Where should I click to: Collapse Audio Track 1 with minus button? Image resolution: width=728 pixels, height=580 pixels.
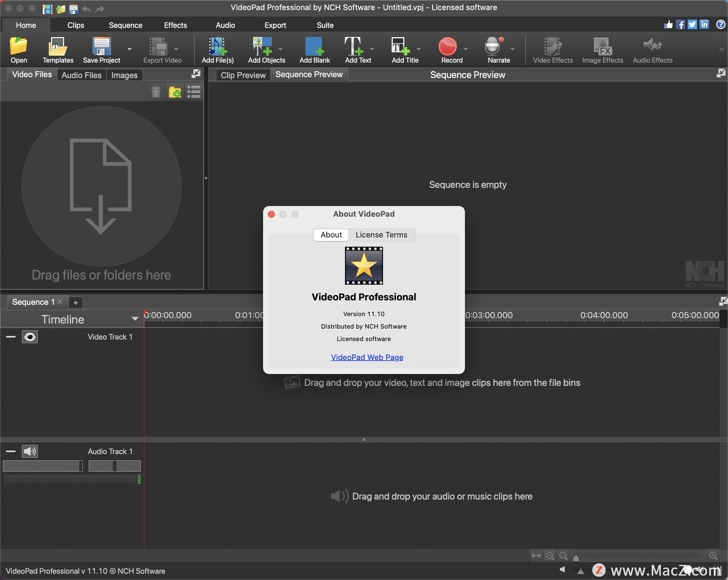tap(11, 451)
